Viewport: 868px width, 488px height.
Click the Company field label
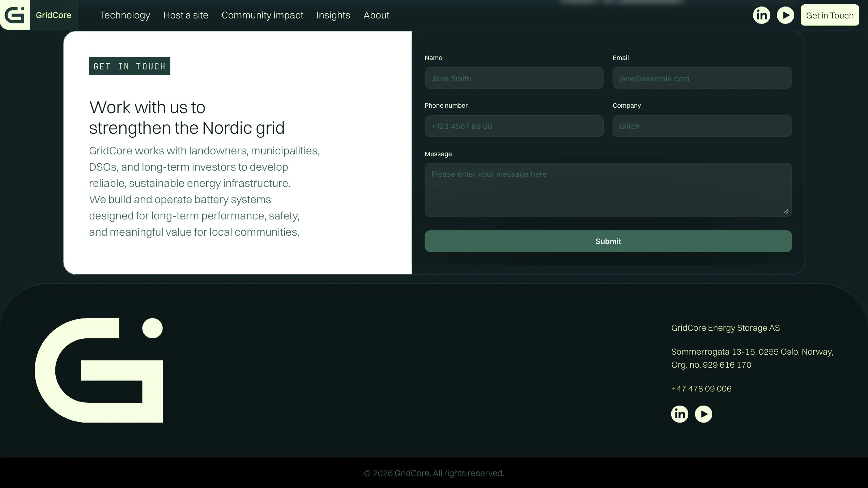626,106
